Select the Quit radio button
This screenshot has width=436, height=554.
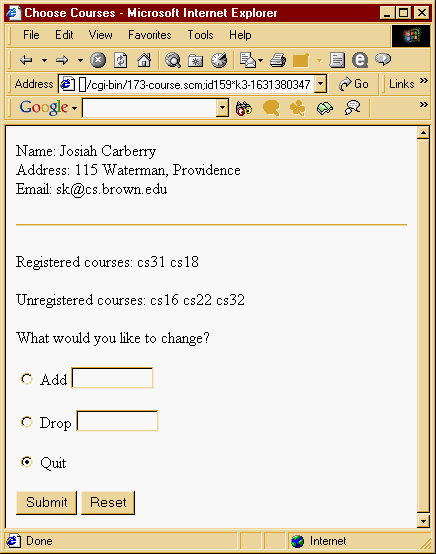click(26, 462)
